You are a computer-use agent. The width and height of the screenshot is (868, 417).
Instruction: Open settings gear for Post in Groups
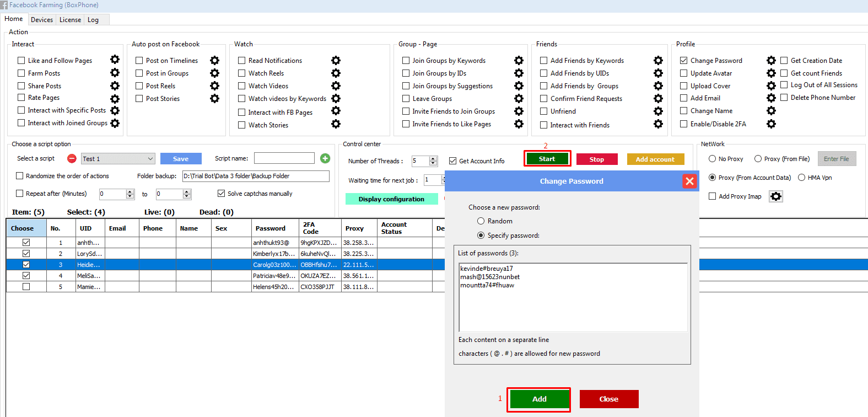214,73
